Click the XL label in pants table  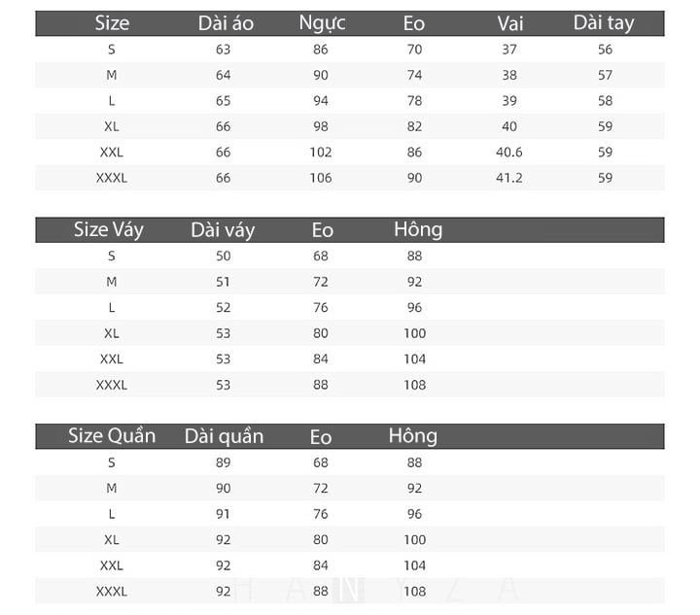click(x=112, y=539)
